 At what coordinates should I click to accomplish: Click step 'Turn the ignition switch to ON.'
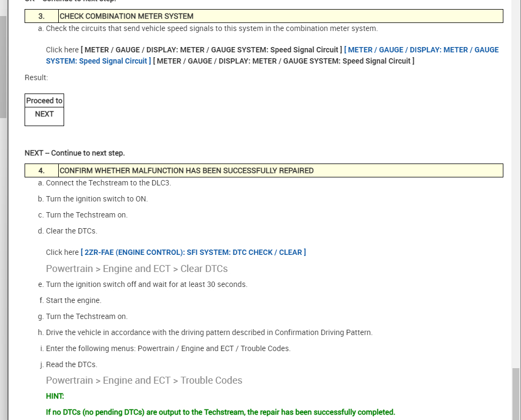pyautogui.click(x=97, y=199)
